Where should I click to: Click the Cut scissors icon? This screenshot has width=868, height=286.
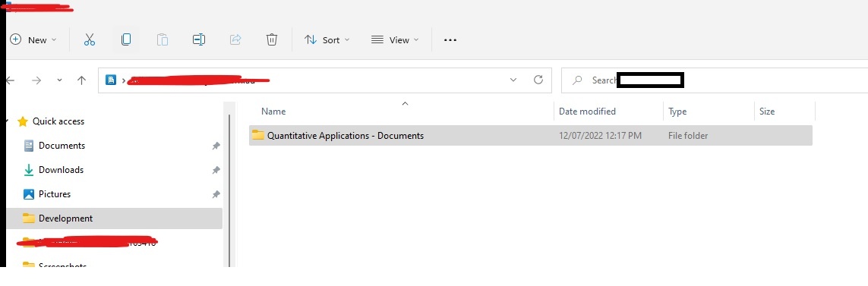pos(89,40)
